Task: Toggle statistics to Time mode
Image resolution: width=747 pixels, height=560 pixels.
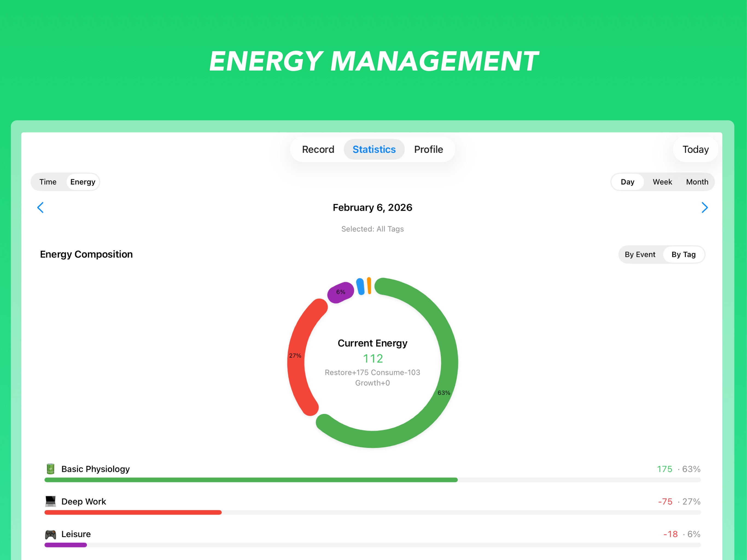Action: (x=48, y=182)
